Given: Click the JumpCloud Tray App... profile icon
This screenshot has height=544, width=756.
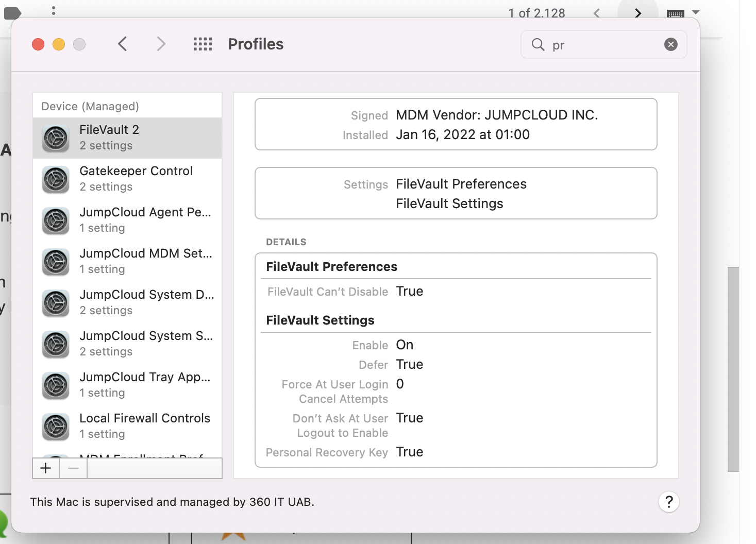Looking at the screenshot, I should [56, 385].
